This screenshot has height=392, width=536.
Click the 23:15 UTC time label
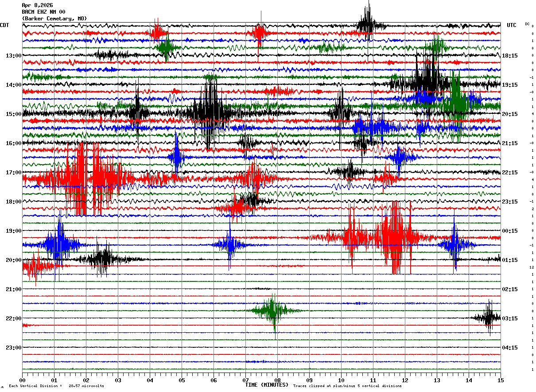(x=510, y=202)
